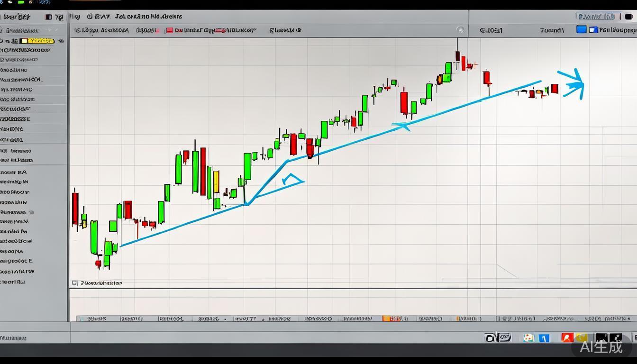The image size is (637, 364).
Task: Open the boxed field at top right
Action: click(596, 17)
